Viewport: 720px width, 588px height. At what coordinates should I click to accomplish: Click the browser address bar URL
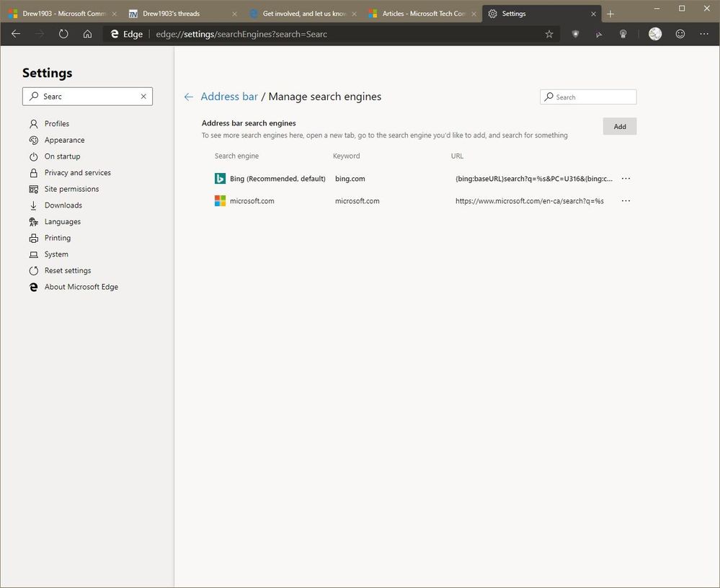point(241,34)
